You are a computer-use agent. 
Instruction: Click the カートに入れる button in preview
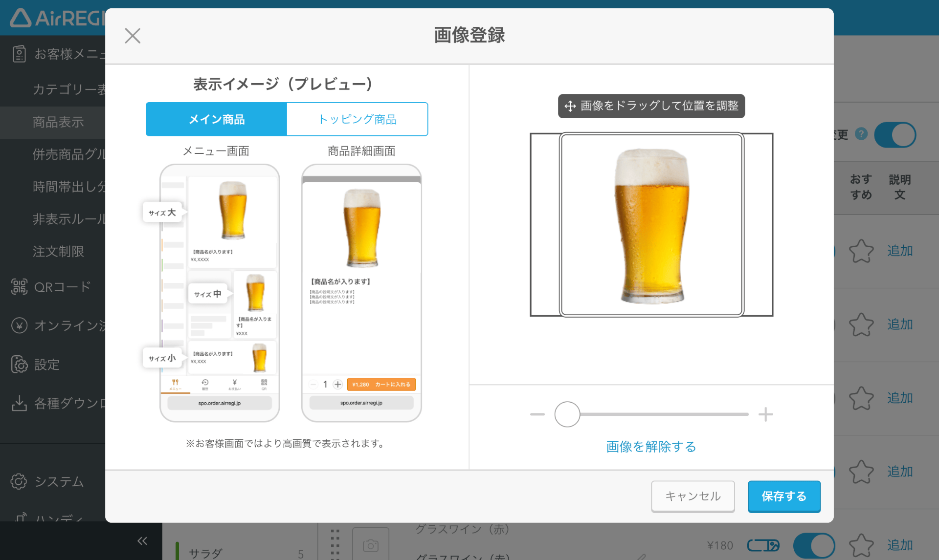tap(381, 385)
